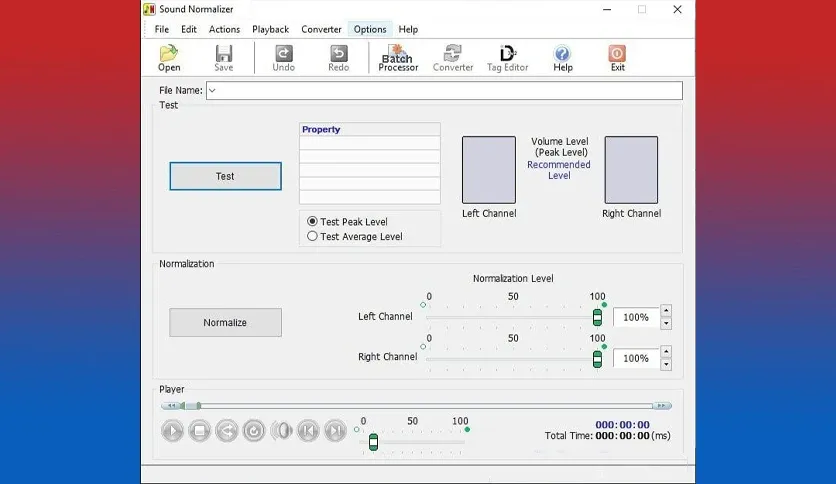
Task: Click the Normalize button
Action: [225, 322]
